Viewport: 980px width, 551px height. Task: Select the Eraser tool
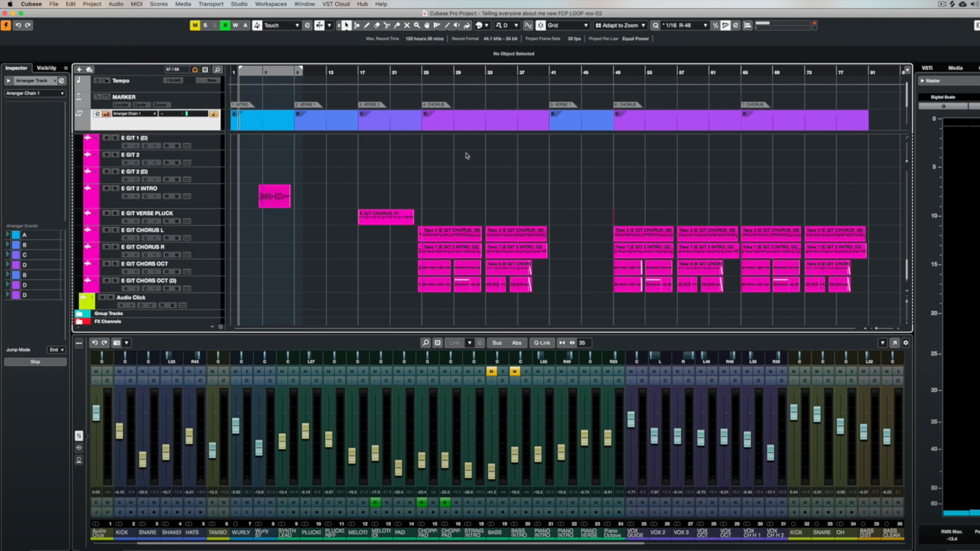point(377,25)
